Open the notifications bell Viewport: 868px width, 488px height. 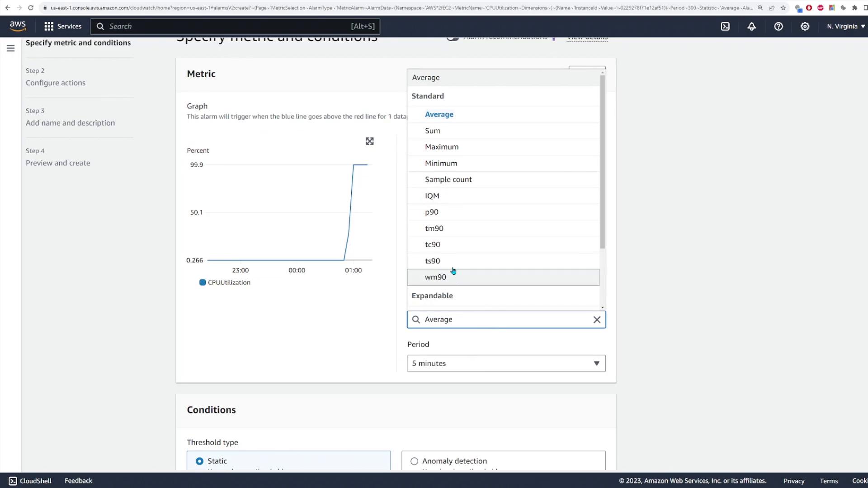751,26
